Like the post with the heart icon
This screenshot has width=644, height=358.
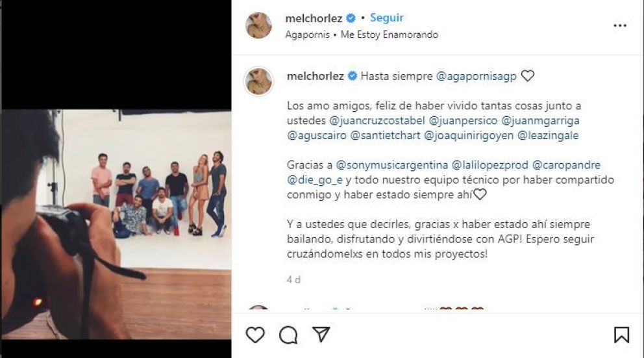pyautogui.click(x=255, y=335)
